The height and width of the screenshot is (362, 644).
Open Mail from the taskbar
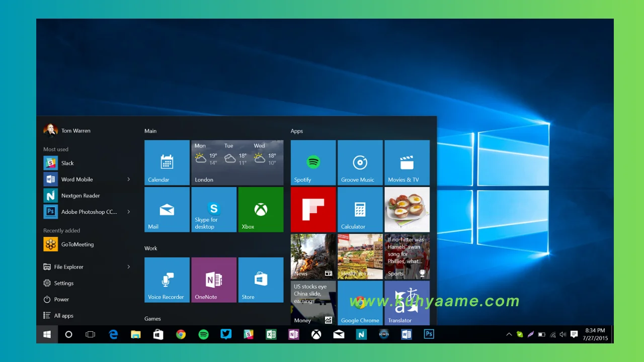point(339,334)
